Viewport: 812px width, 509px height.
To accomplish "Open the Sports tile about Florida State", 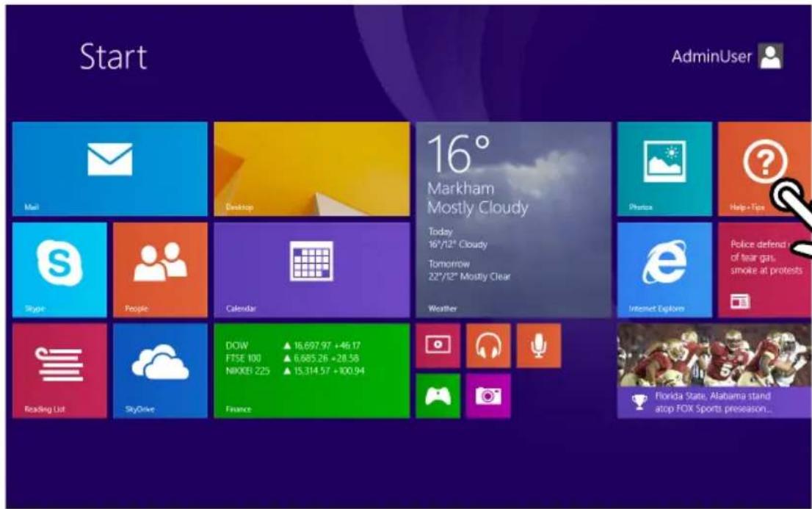I will click(x=714, y=371).
